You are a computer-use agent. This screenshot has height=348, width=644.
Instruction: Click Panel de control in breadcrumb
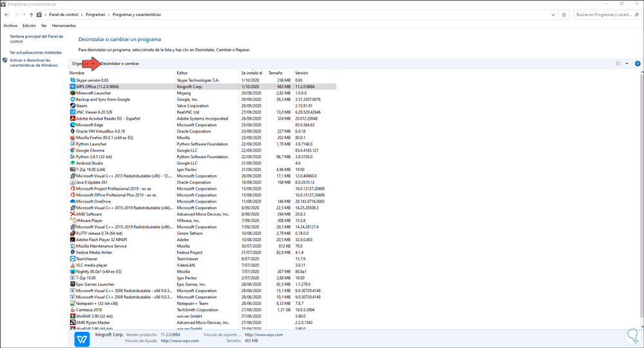pyautogui.click(x=64, y=15)
